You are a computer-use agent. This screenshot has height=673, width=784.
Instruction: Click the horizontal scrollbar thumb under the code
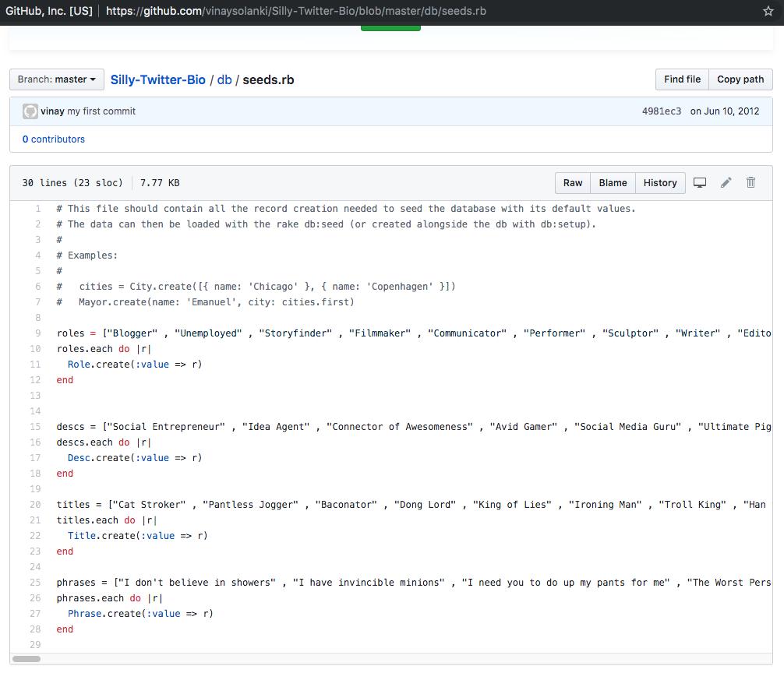point(26,659)
